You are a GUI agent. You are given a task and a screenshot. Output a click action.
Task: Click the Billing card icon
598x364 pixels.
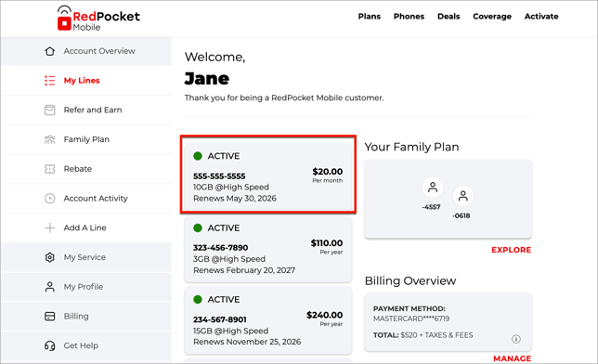point(49,317)
